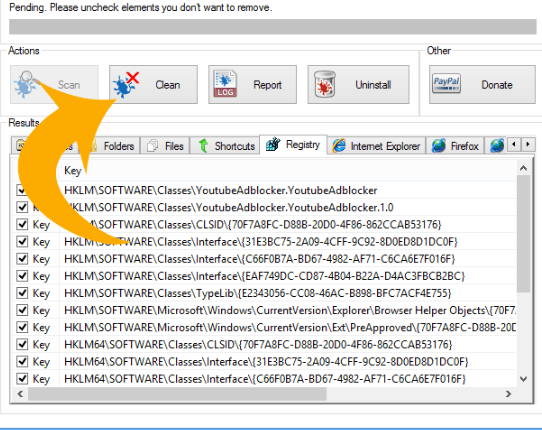Click the green arrow Shortcuts icon
Viewport: 542px width, 430px height.
[203, 146]
